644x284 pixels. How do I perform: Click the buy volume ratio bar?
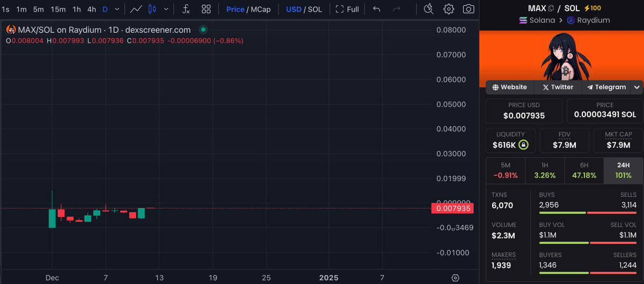coord(588,243)
